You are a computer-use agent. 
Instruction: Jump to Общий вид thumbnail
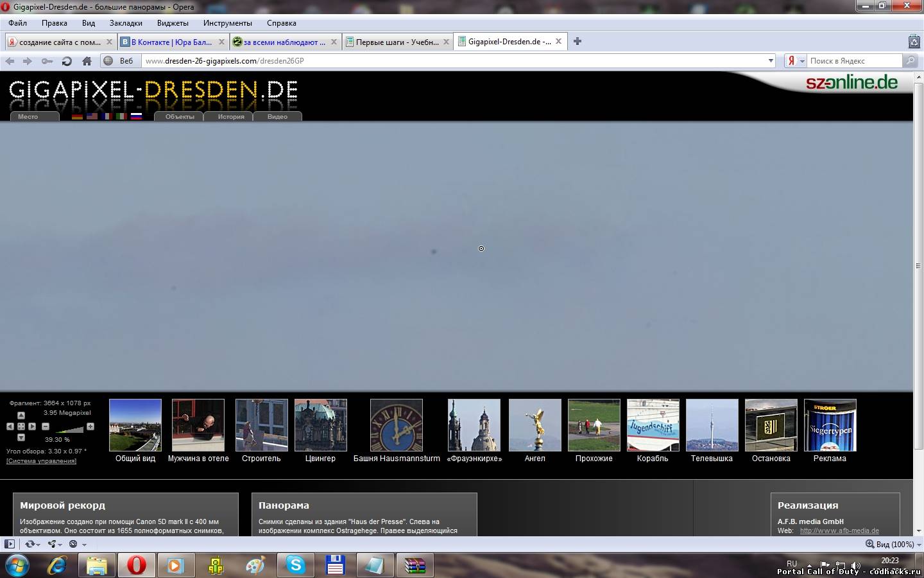(x=135, y=425)
